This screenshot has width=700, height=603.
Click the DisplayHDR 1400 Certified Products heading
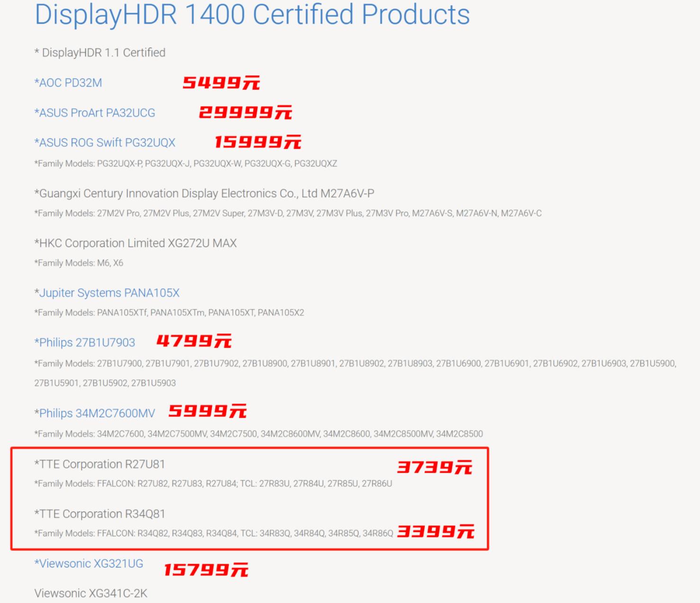click(252, 14)
